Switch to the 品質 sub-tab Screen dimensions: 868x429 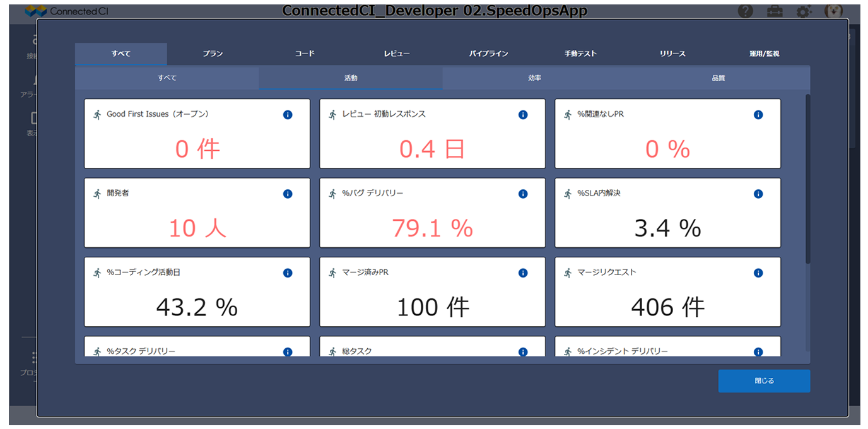coord(718,78)
